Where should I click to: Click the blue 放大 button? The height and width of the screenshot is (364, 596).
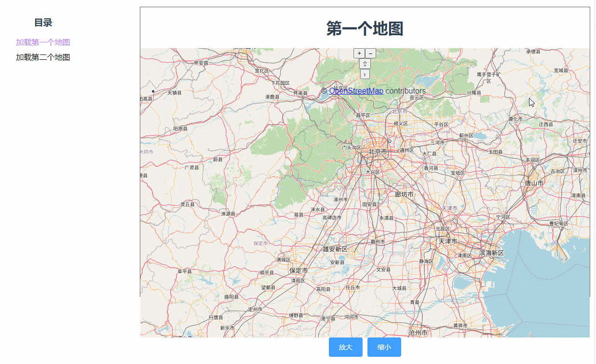tap(346, 347)
